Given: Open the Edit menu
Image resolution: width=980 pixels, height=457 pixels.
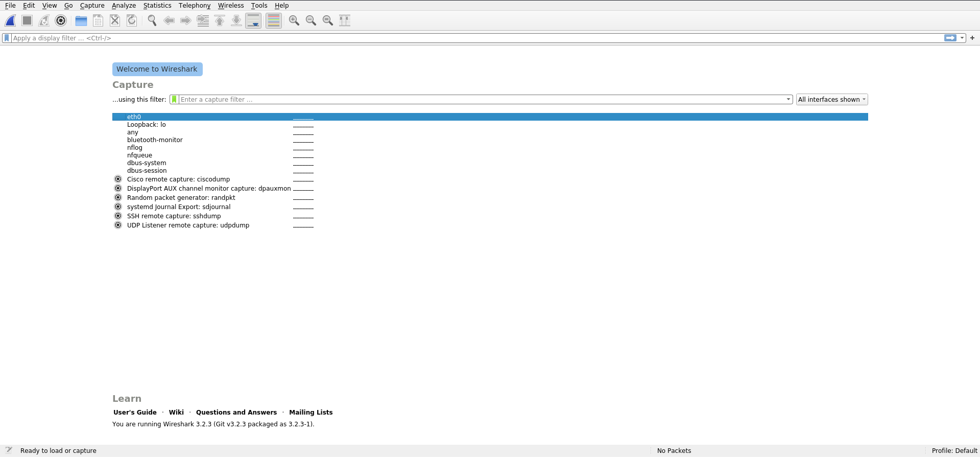Looking at the screenshot, I should pyautogui.click(x=29, y=6).
